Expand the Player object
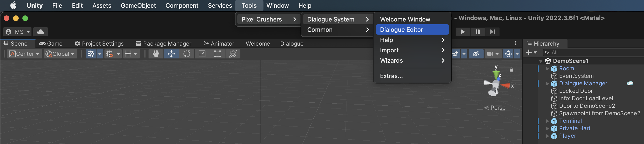 547,136
